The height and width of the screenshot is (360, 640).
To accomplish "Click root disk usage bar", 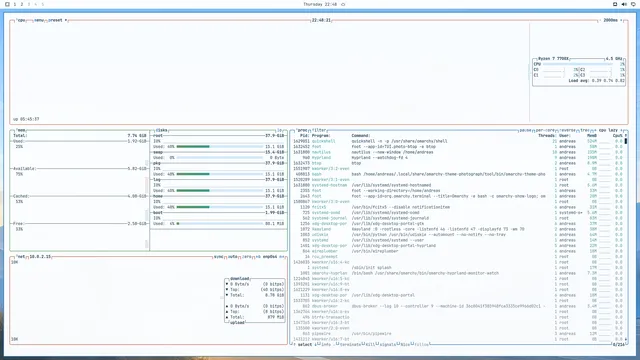I will [220, 147].
